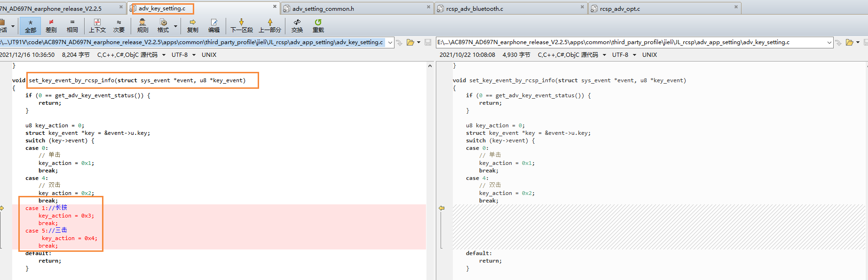This screenshot has width=868, height=280.
Task: Expand the right path history dropdown
Action: tap(829, 42)
